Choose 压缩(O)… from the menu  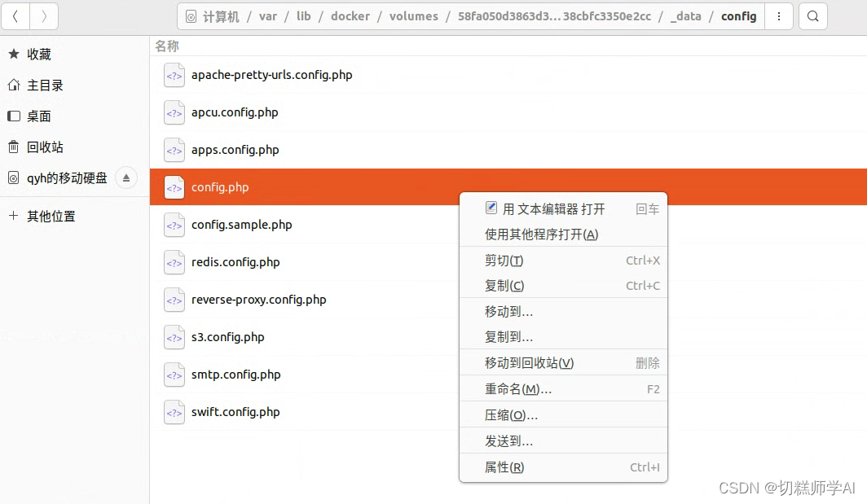(x=563, y=415)
